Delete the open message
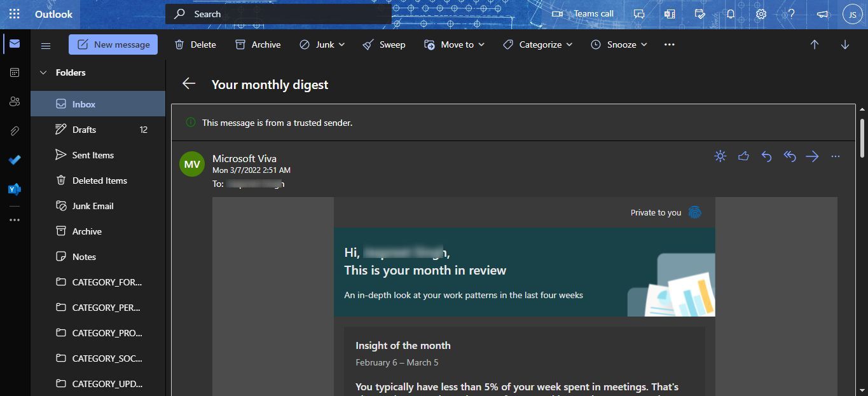This screenshot has width=868, height=396. pyautogui.click(x=195, y=44)
